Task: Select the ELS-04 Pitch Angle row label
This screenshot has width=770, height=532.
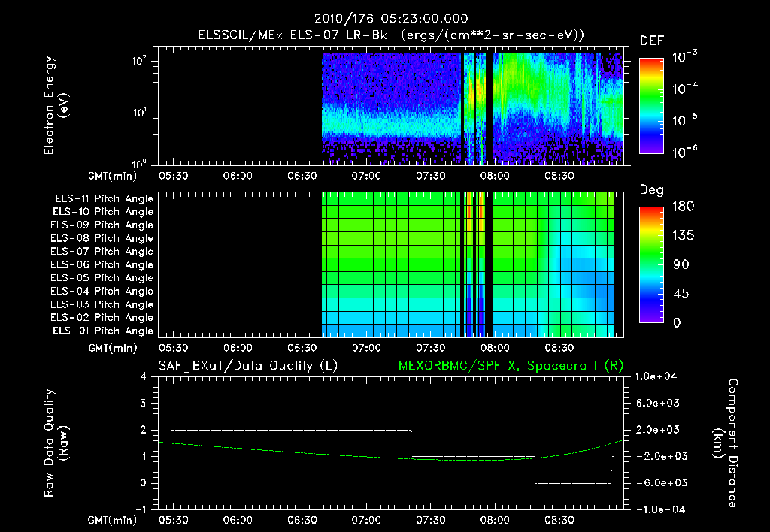Action: click(x=102, y=291)
